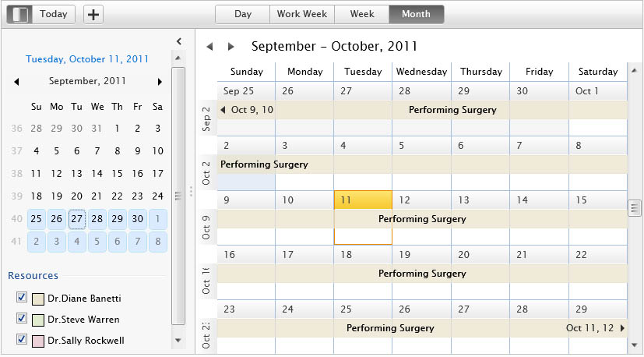644x357 pixels.
Task: Switch to the Day view
Action: point(243,14)
